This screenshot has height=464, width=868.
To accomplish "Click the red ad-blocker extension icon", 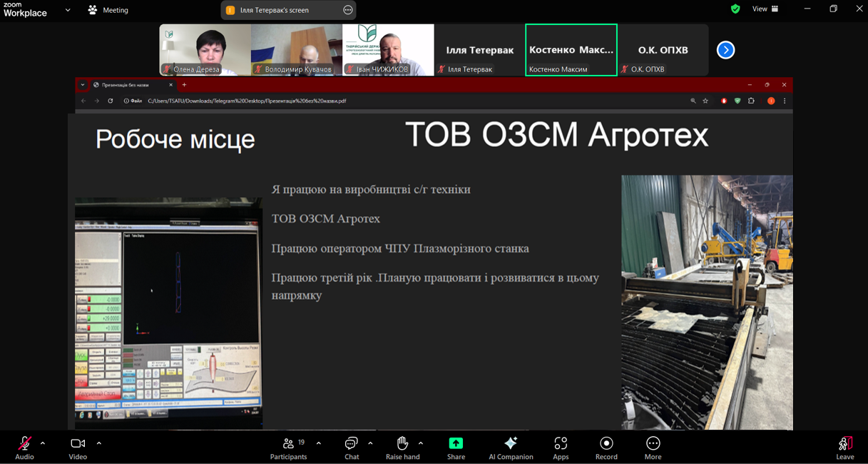I will pos(724,101).
